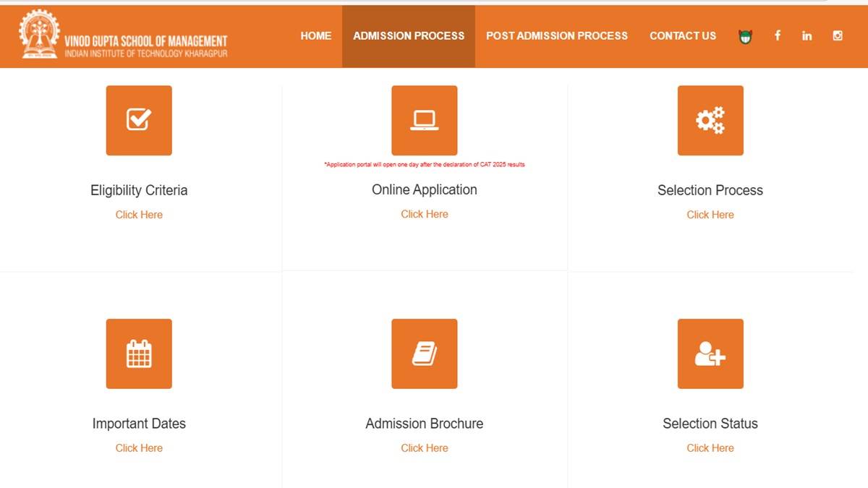Select the ADMISSION PROCESS menu item
Screen dimensions: 868x488
click(409, 35)
